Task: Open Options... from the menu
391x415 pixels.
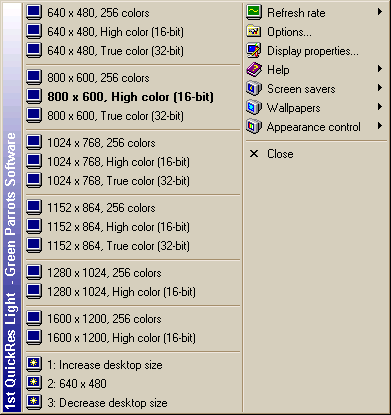Action: [316, 32]
